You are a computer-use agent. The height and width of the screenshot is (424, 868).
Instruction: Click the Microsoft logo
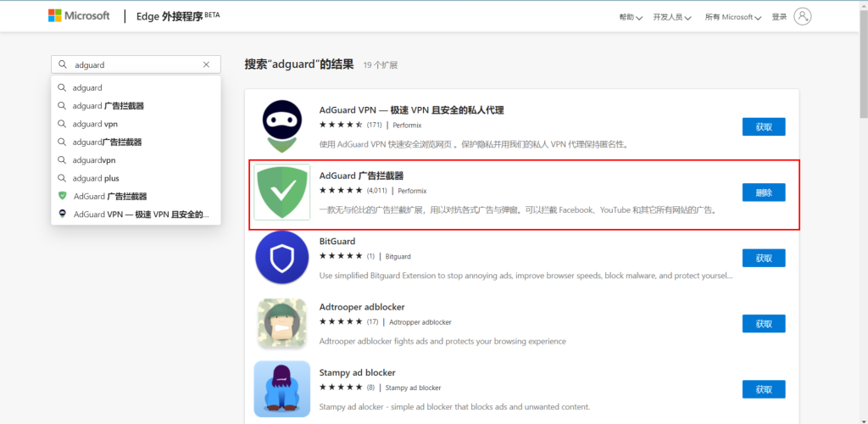coord(79,15)
